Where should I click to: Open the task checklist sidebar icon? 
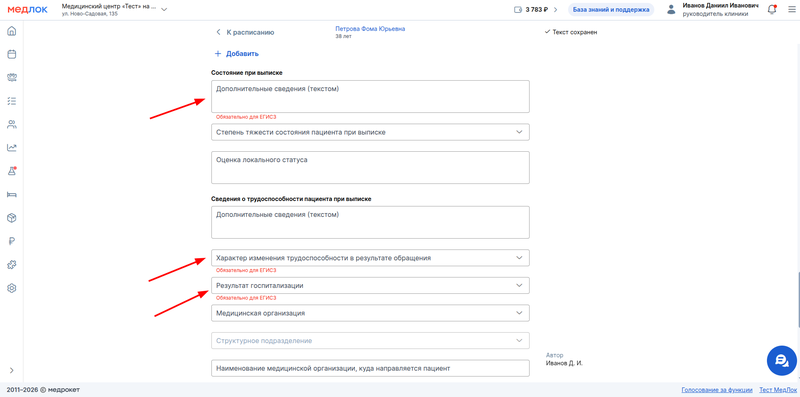12,101
